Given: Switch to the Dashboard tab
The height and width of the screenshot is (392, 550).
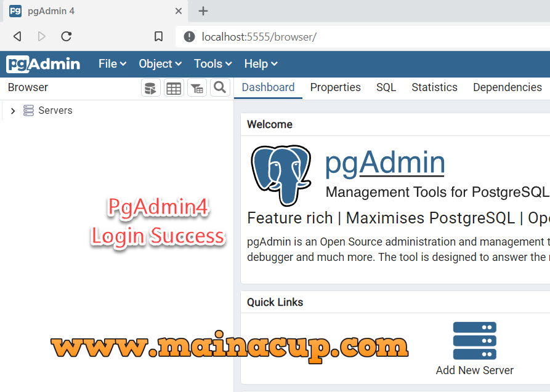Looking at the screenshot, I should (269, 87).
